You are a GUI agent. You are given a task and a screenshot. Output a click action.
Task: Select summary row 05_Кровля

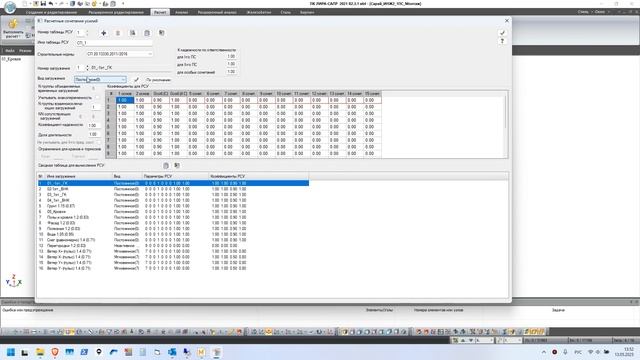[173, 212]
